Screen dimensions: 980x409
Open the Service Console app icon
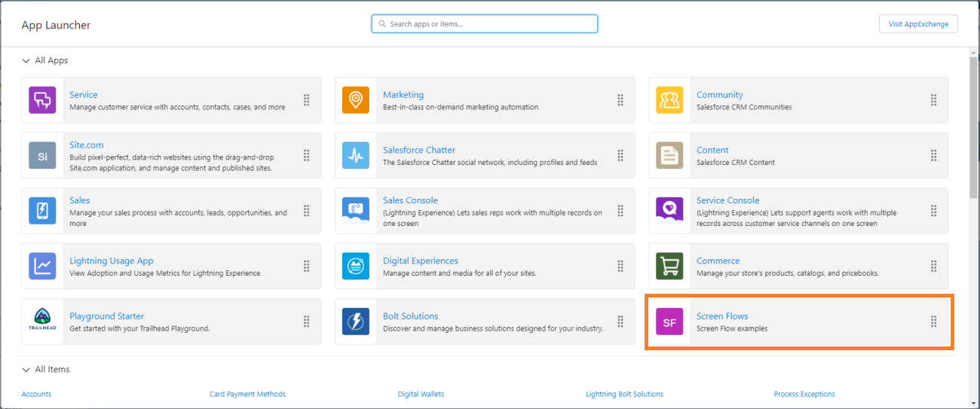[x=669, y=211]
